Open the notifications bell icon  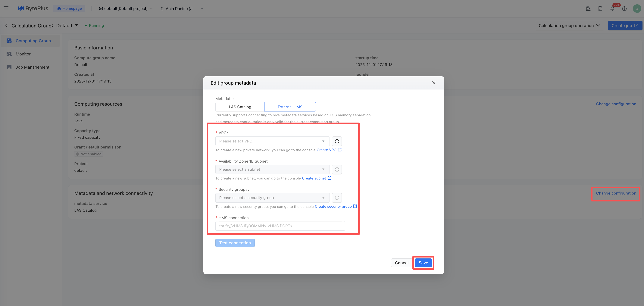[x=612, y=9]
